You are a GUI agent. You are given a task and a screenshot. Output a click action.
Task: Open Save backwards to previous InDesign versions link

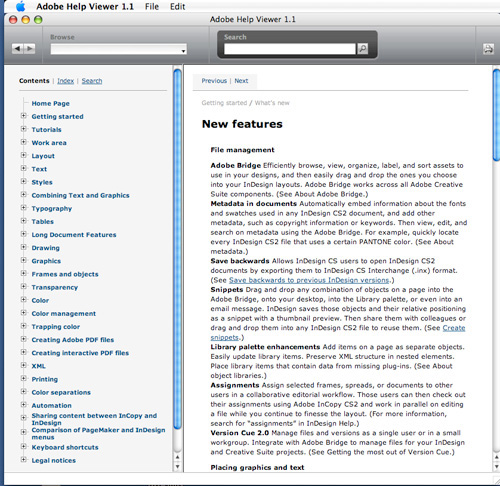309,280
